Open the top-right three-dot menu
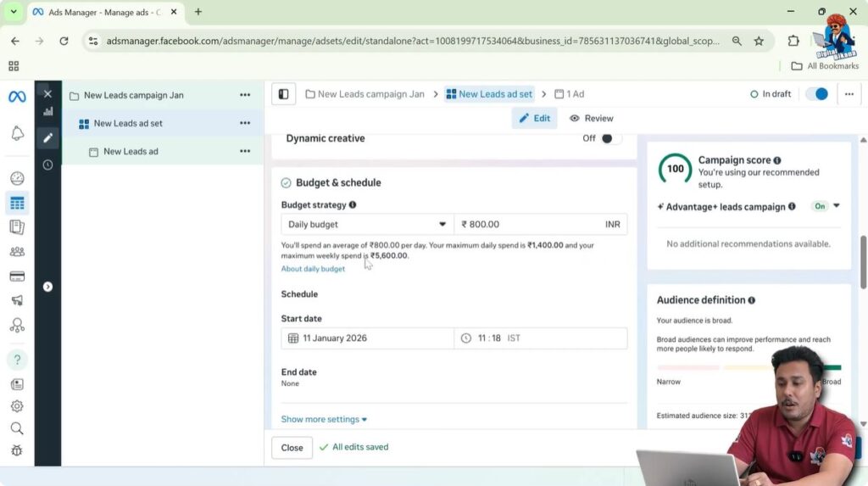The image size is (868, 486). [x=849, y=94]
